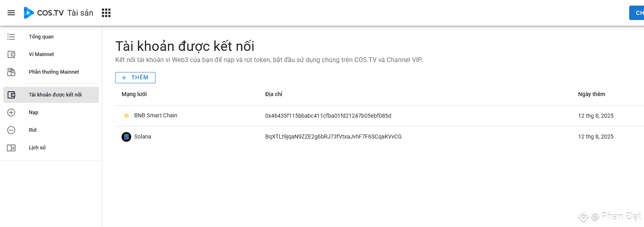The height and width of the screenshot is (227, 644).
Task: Open the apps grid launcher
Action: pos(106,13)
